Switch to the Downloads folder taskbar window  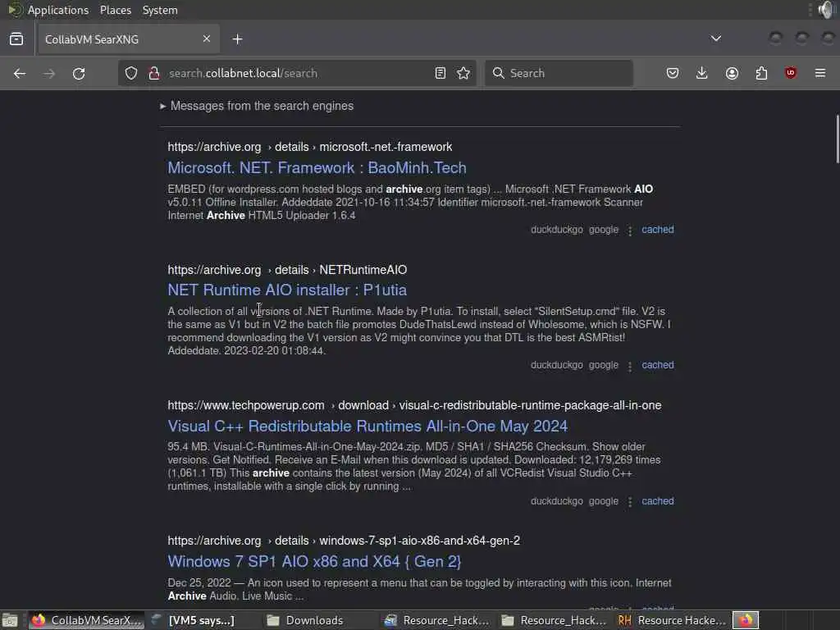[x=313, y=620]
